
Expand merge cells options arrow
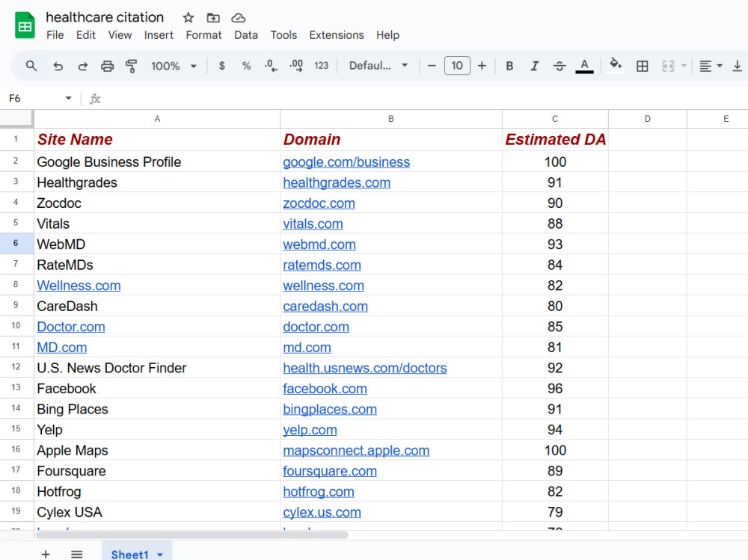pyautogui.click(x=684, y=66)
